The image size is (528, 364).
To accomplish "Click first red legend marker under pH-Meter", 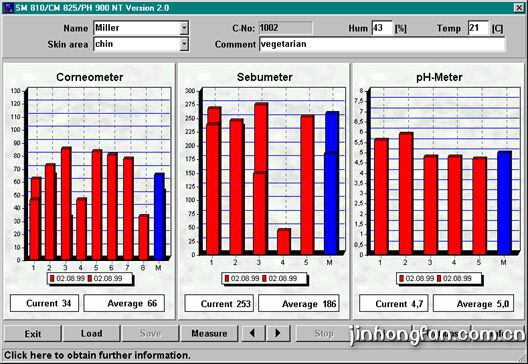I will pyautogui.click(x=401, y=278).
